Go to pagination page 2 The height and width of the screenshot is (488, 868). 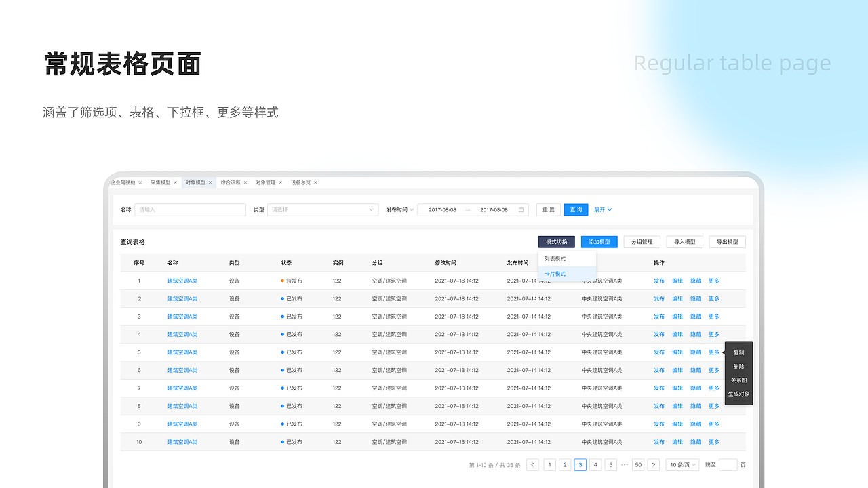565,465
